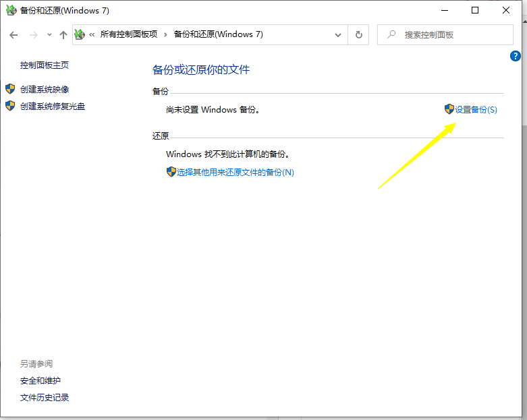Click the Control Panel icon in address bar
Viewport: 527px width, 420px height.
(80, 34)
